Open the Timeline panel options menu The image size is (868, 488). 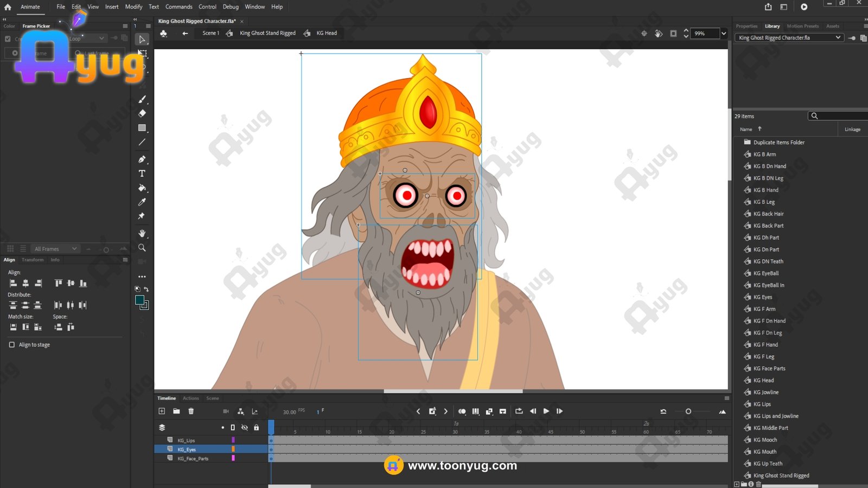pos(726,398)
